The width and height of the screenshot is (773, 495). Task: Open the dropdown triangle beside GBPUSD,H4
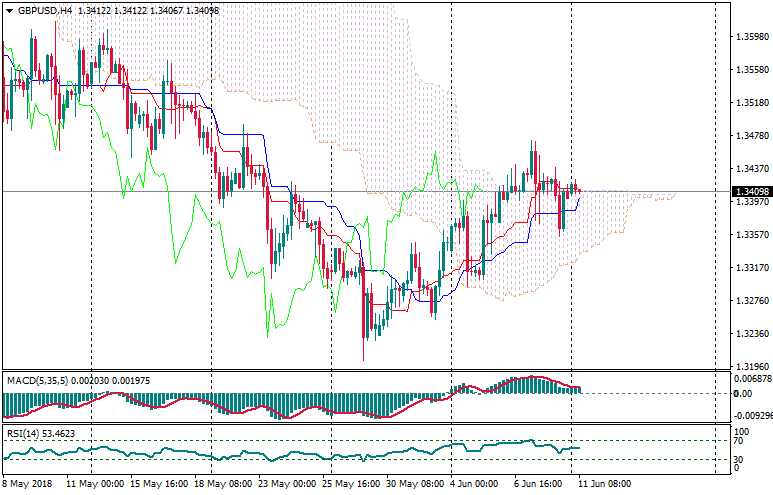pos(8,10)
